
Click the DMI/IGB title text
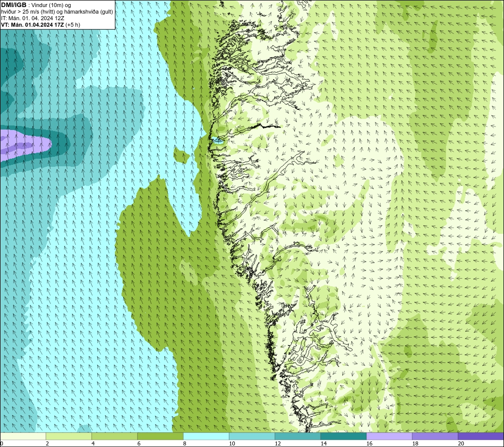(x=14, y=5)
